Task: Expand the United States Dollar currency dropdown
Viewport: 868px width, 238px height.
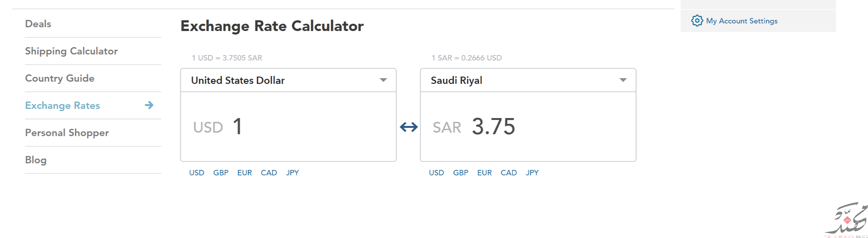Action: (x=288, y=80)
